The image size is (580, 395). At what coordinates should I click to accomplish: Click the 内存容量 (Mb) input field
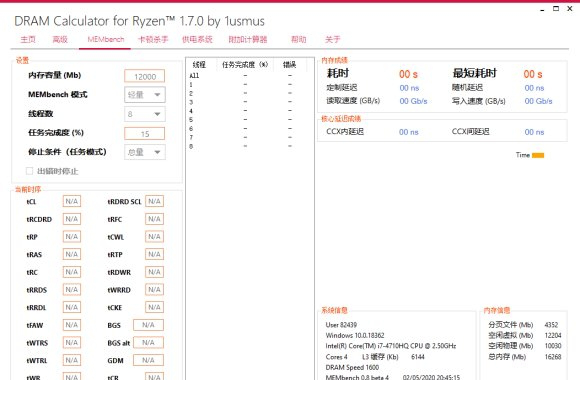[x=145, y=76]
